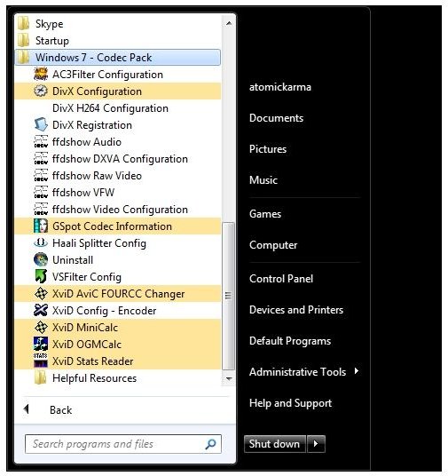This screenshot has width=448, height=476.
Task: Click the XviD Config - Encoder icon
Action: pos(41,310)
